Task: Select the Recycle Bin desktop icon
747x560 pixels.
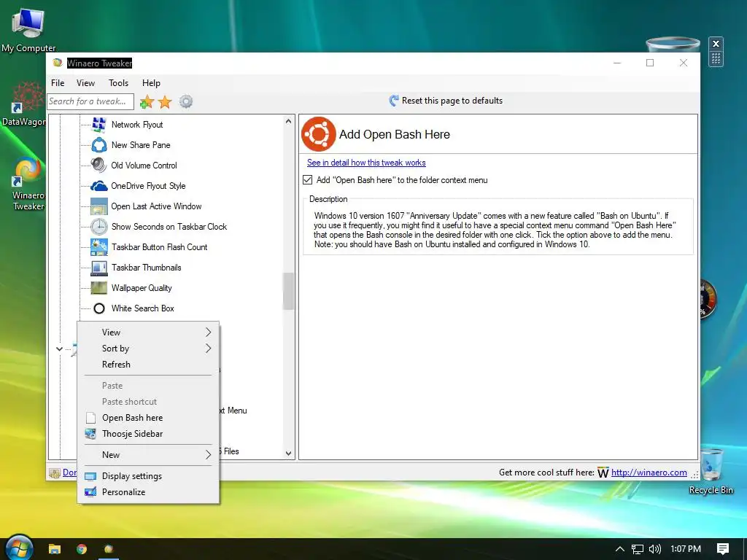Action: [x=711, y=464]
